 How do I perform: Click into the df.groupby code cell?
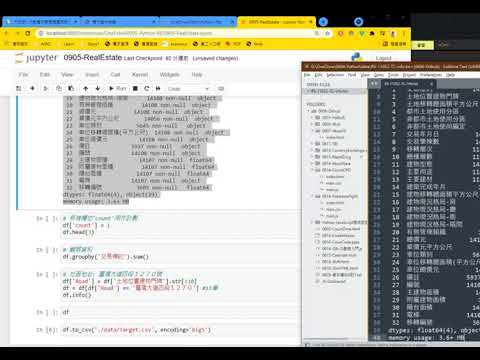180,253
